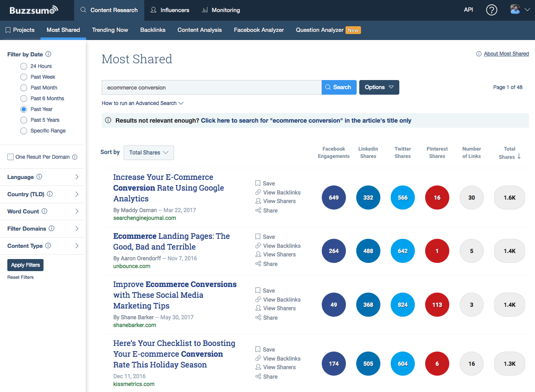Open the Content Research tab
The height and width of the screenshot is (392, 535).
point(109,10)
